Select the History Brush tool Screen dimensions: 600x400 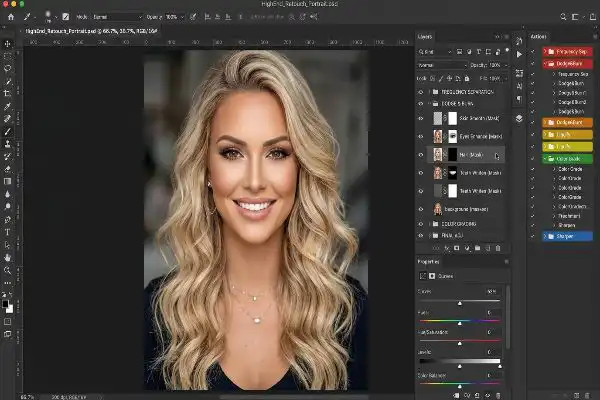pos(7,156)
